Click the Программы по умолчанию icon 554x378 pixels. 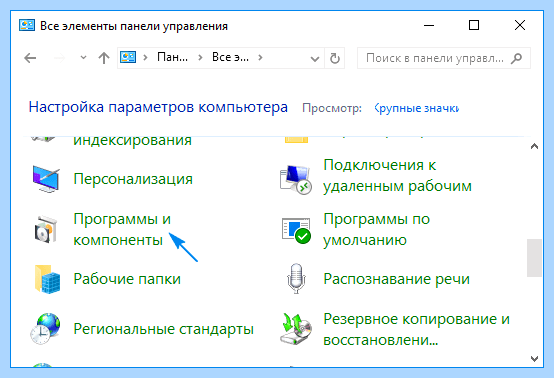coord(296,230)
